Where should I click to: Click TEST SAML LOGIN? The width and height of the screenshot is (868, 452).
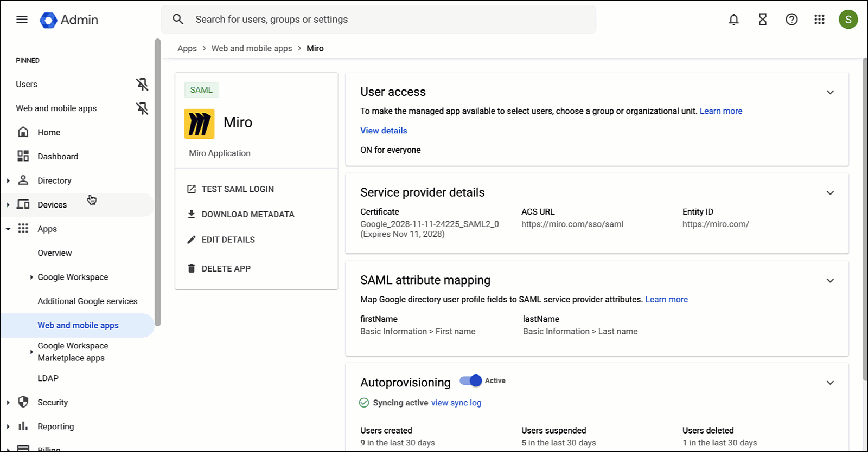(x=238, y=189)
